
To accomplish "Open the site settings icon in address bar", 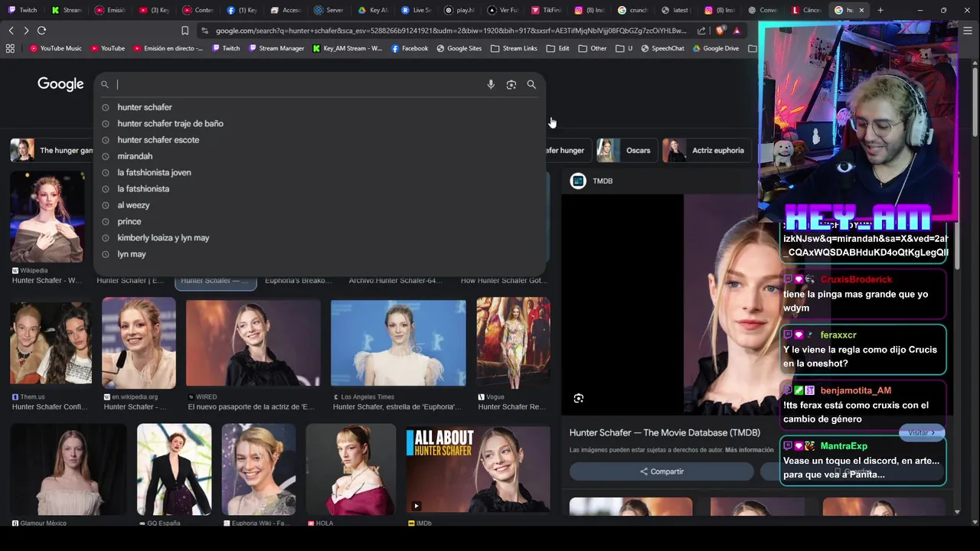I will 204,31.
